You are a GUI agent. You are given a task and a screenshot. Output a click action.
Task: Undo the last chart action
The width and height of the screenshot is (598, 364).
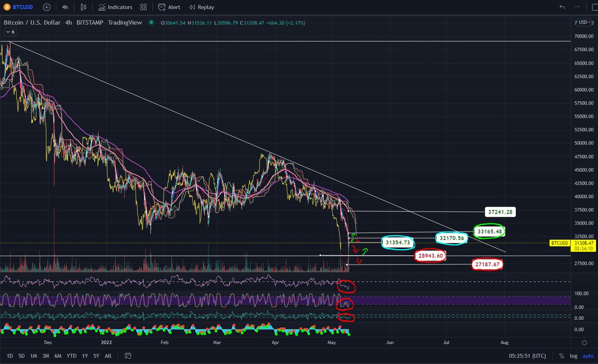pos(563,7)
